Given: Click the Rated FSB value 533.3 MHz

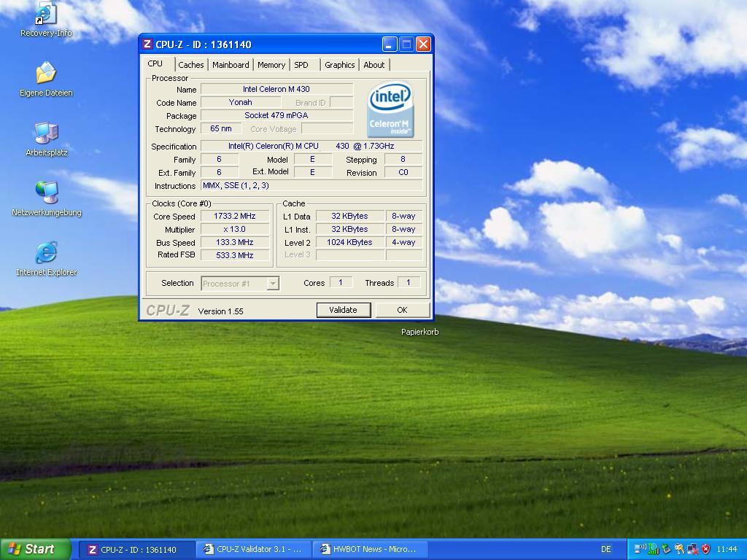Looking at the screenshot, I should [x=235, y=255].
